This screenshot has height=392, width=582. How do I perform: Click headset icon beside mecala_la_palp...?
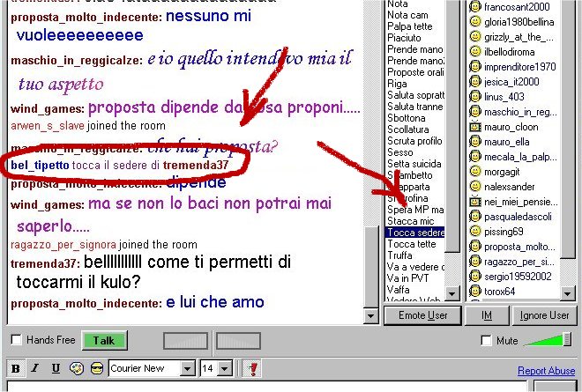point(475,157)
